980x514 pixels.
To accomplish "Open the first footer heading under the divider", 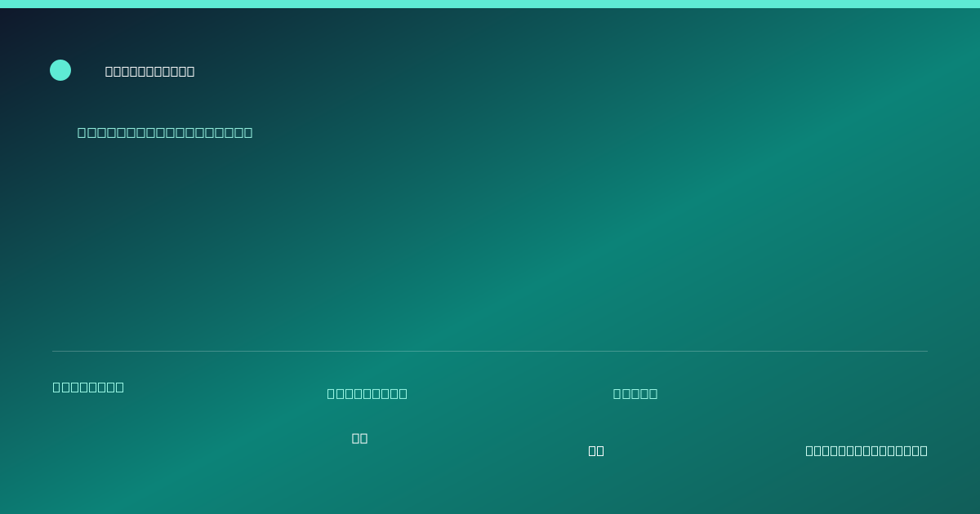I will [88, 387].
